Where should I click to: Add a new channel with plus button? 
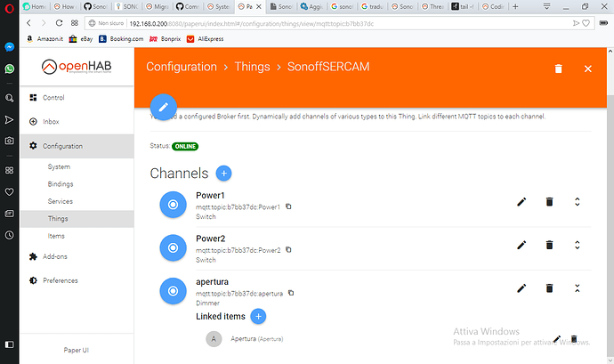223,174
